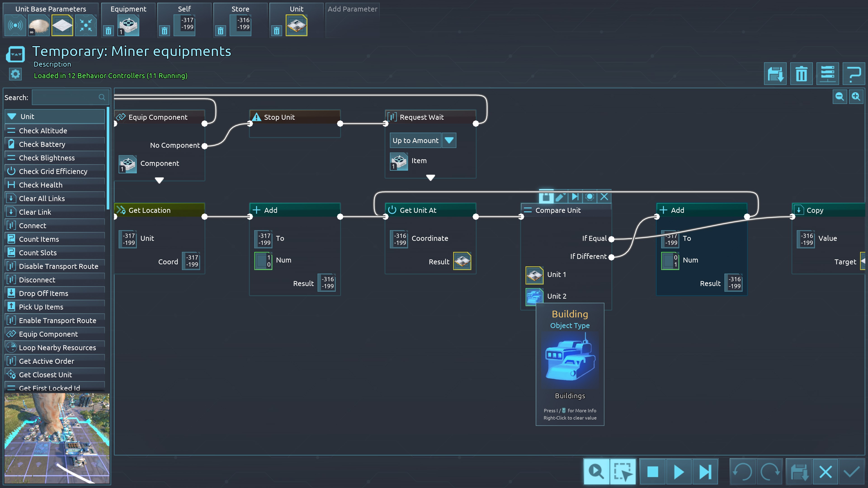This screenshot has height=488, width=868.
Task: Expand the Equip Component node arrow
Action: click(x=159, y=180)
